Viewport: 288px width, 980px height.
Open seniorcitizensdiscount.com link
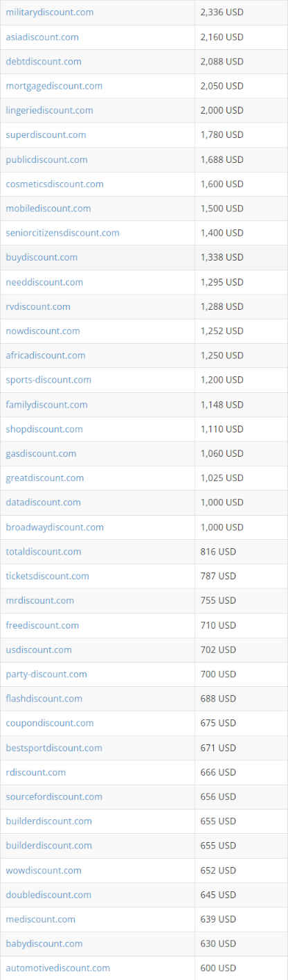coord(62,233)
